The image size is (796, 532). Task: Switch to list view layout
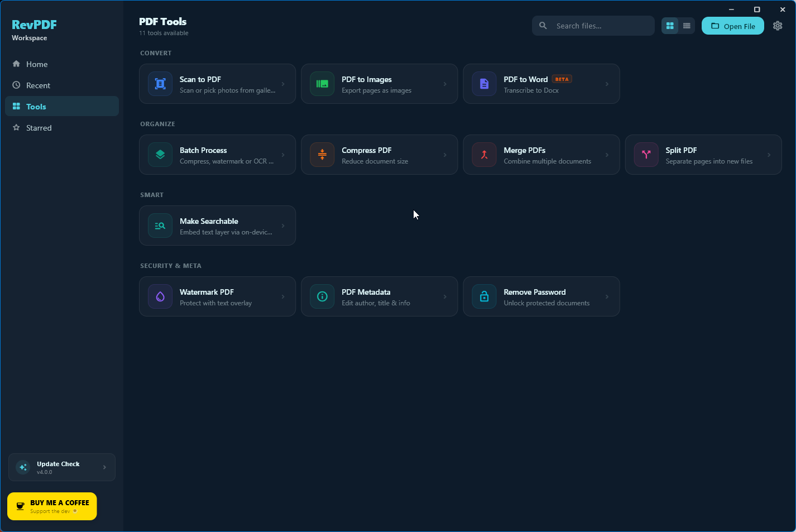point(687,26)
